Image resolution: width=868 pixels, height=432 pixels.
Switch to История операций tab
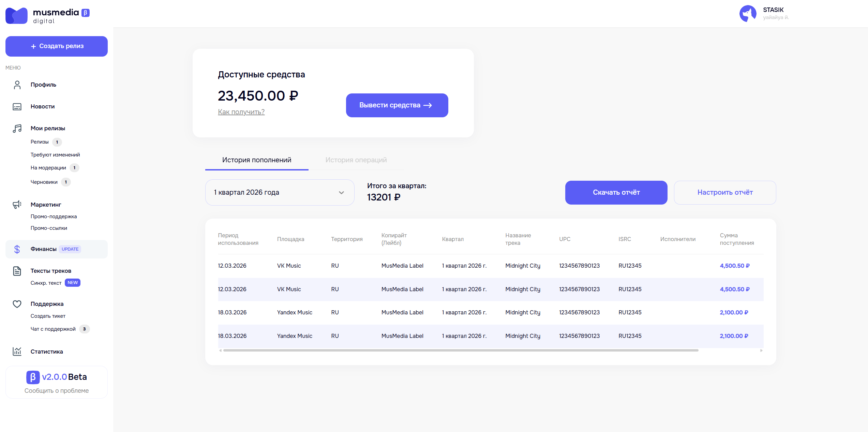356,160
